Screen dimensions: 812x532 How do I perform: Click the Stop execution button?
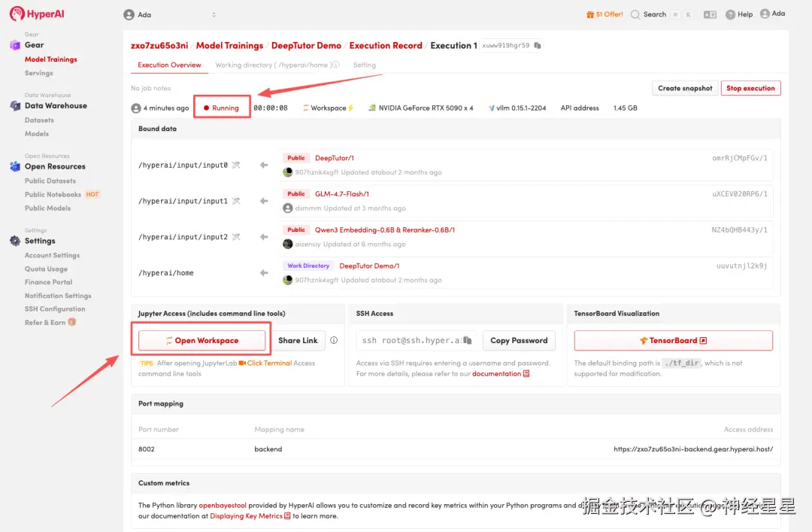point(750,88)
